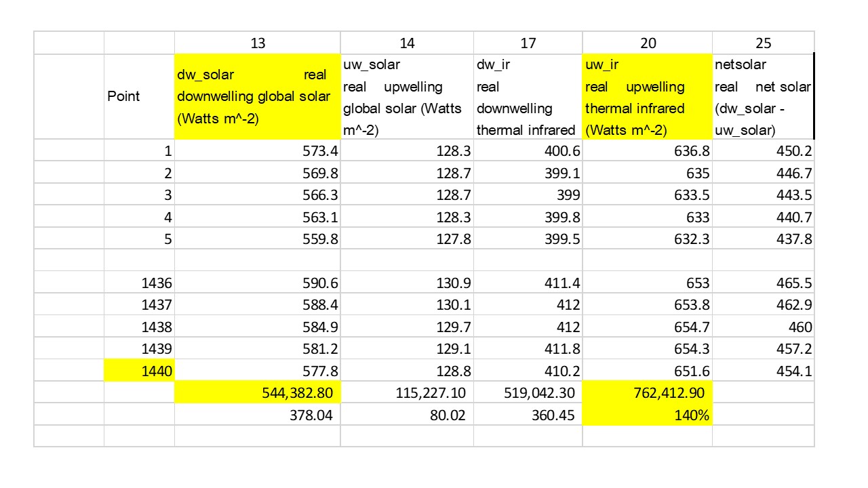Image resolution: width=868 pixels, height=488 pixels.
Task: Click the cell containing 544,382.80
Action: pyautogui.click(x=258, y=393)
